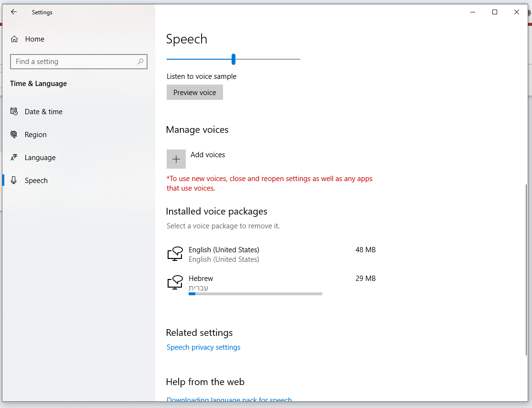The width and height of the screenshot is (532, 408).
Task: Select the Hebrew voice package
Action: click(x=271, y=284)
